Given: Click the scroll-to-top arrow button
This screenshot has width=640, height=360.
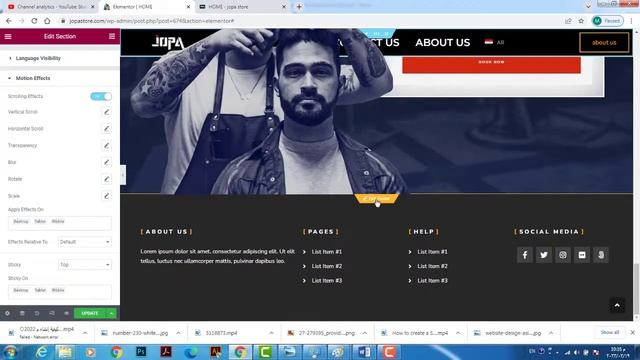Looking at the screenshot, I should 617,305.
